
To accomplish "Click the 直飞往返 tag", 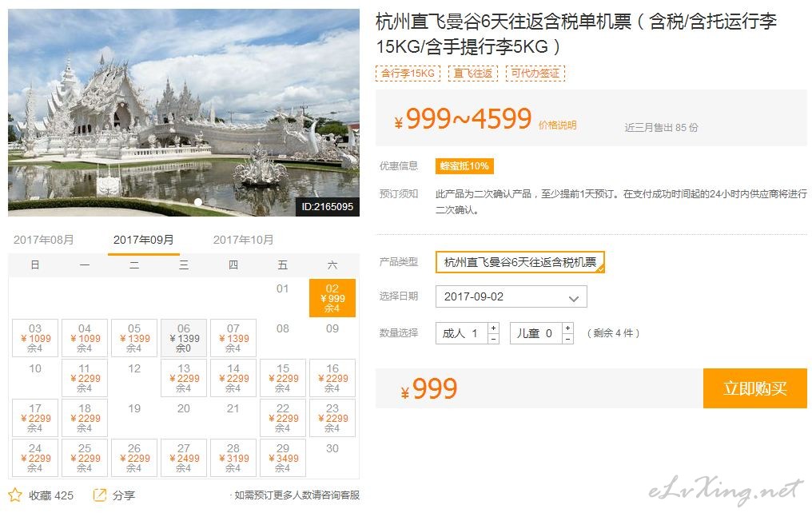I will tap(473, 74).
